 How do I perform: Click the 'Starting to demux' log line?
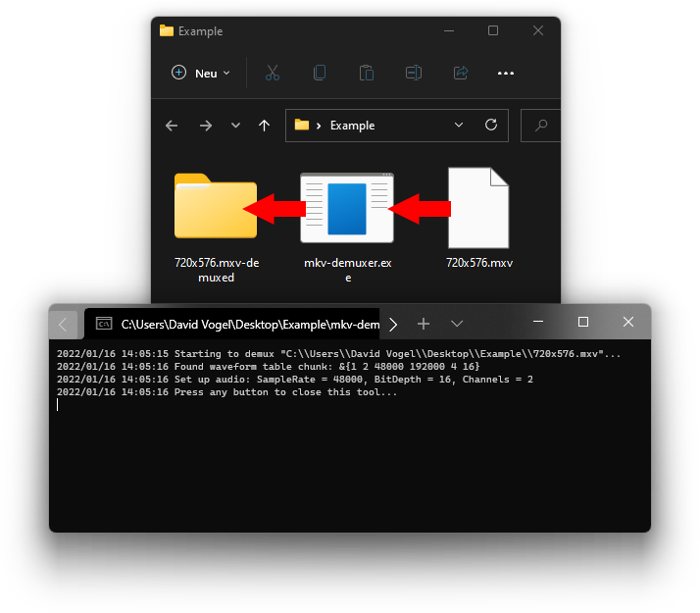338,354
